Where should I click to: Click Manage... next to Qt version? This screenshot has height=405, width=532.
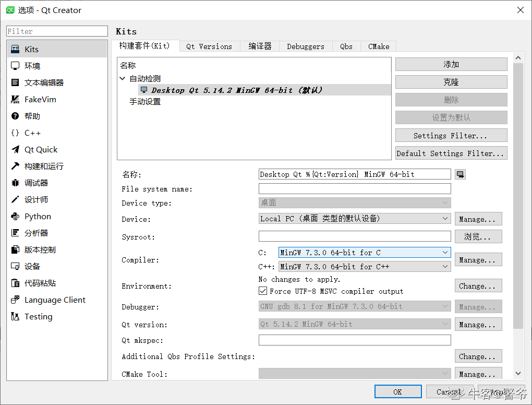(x=478, y=325)
